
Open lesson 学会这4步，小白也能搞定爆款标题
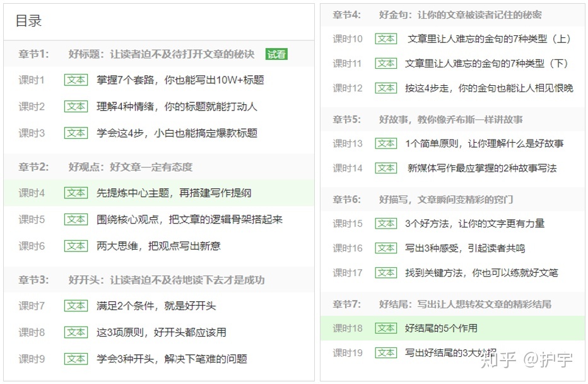pos(177,133)
